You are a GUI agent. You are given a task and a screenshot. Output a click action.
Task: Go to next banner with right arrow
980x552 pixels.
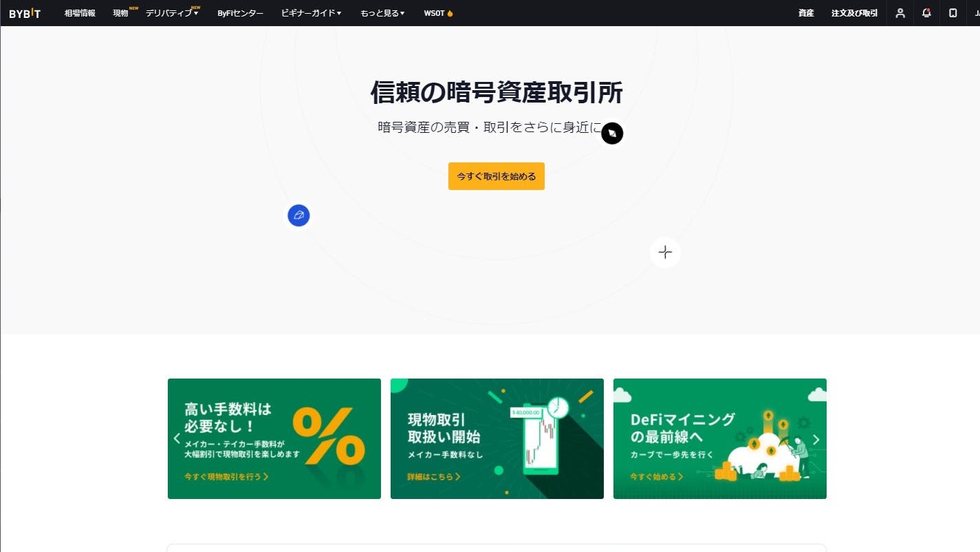(816, 440)
